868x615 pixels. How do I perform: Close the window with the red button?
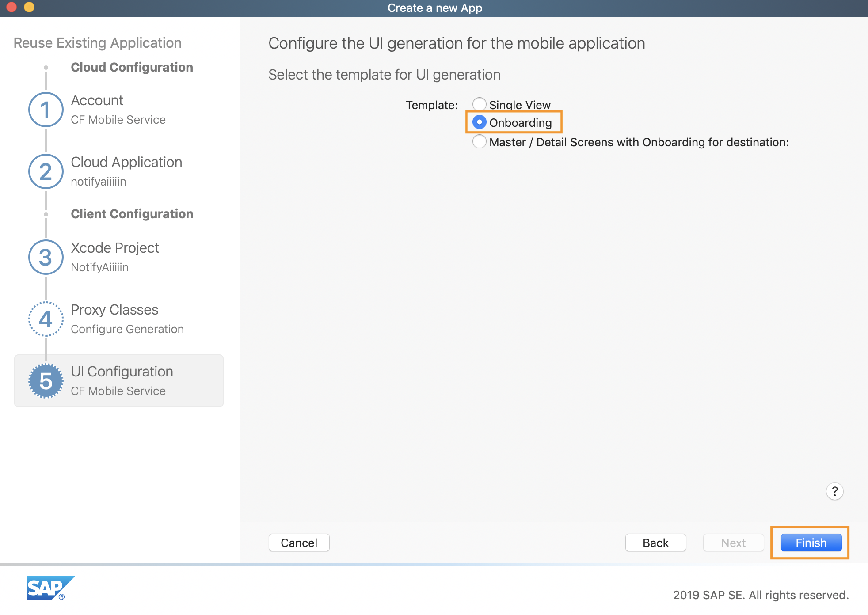tap(11, 7)
